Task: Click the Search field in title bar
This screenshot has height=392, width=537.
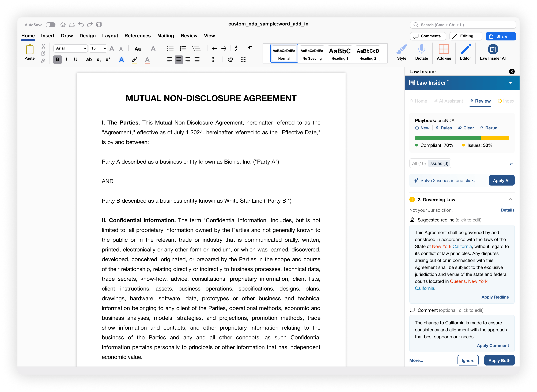Action: 463,25
